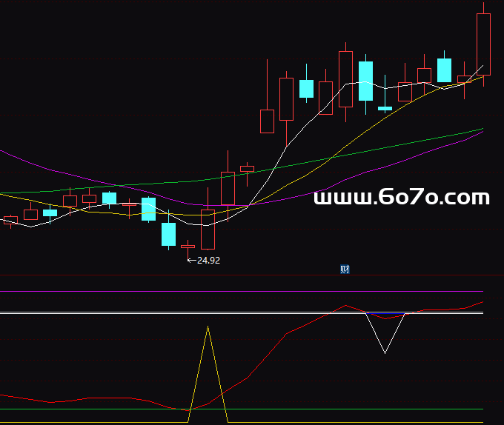
Task: Click the right end of the green moving average
Action: coord(481,129)
